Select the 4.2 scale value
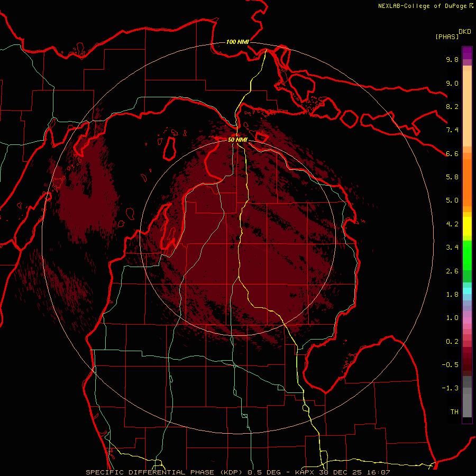The height and width of the screenshot is (476, 476). [x=452, y=224]
